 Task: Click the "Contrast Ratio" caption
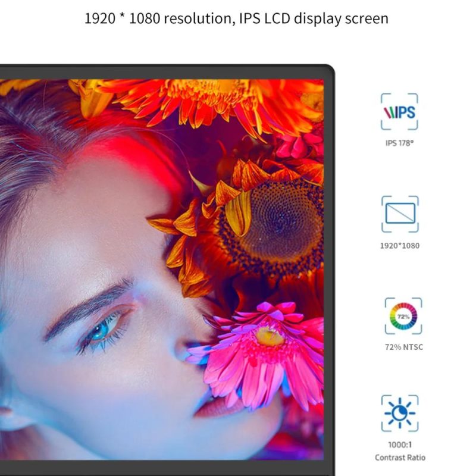pyautogui.click(x=399, y=457)
